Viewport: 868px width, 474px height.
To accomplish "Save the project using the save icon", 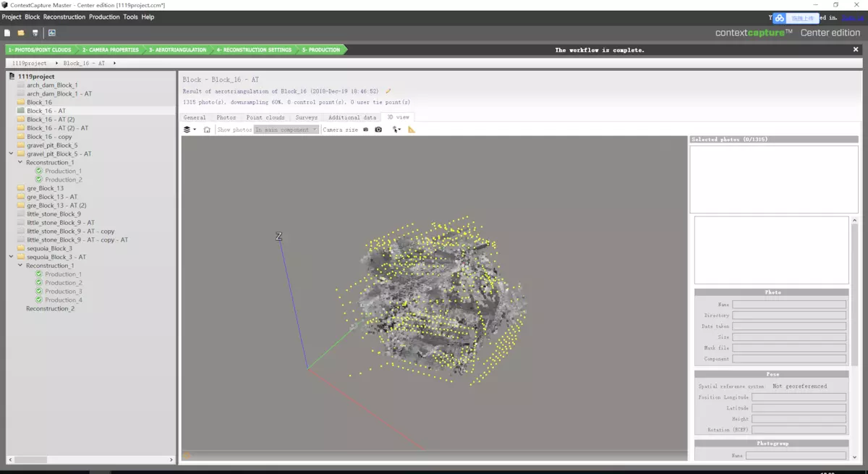I will 35,33.
